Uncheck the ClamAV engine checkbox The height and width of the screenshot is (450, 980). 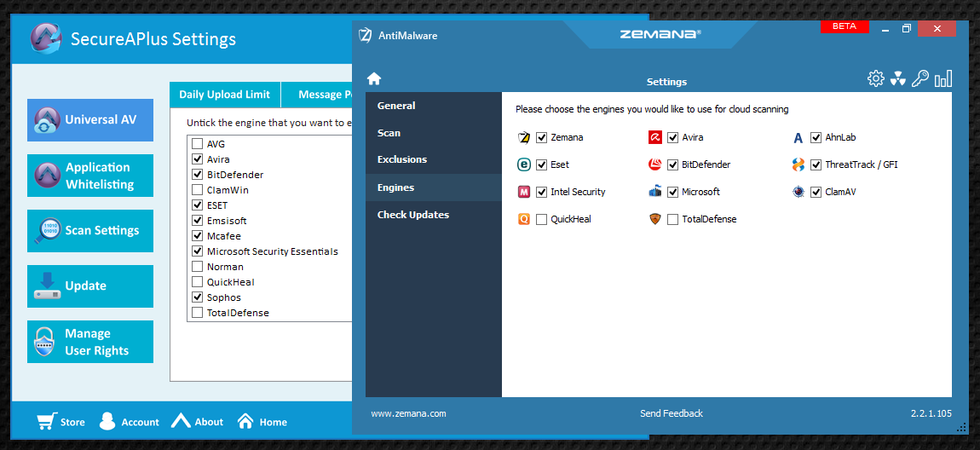click(x=816, y=192)
